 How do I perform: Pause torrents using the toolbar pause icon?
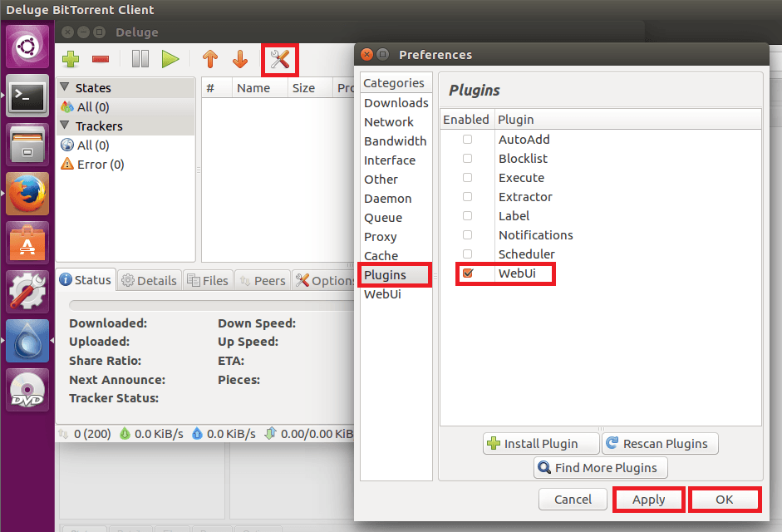point(140,59)
